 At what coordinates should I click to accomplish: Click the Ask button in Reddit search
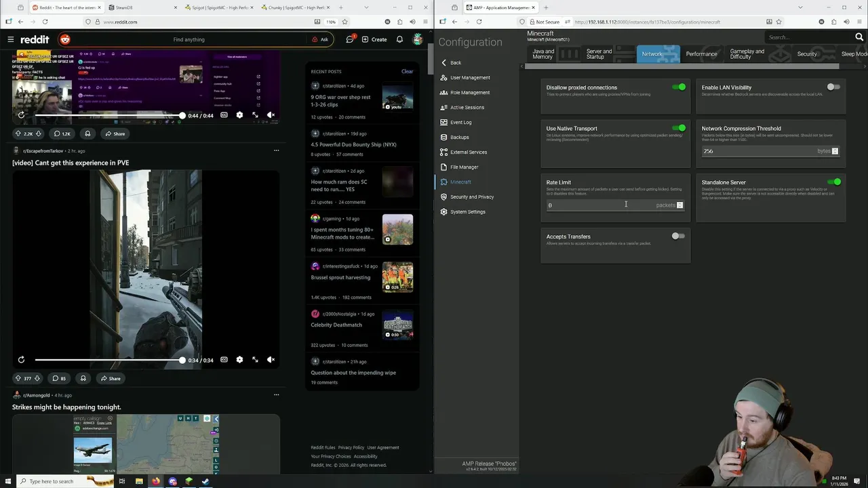(x=320, y=39)
